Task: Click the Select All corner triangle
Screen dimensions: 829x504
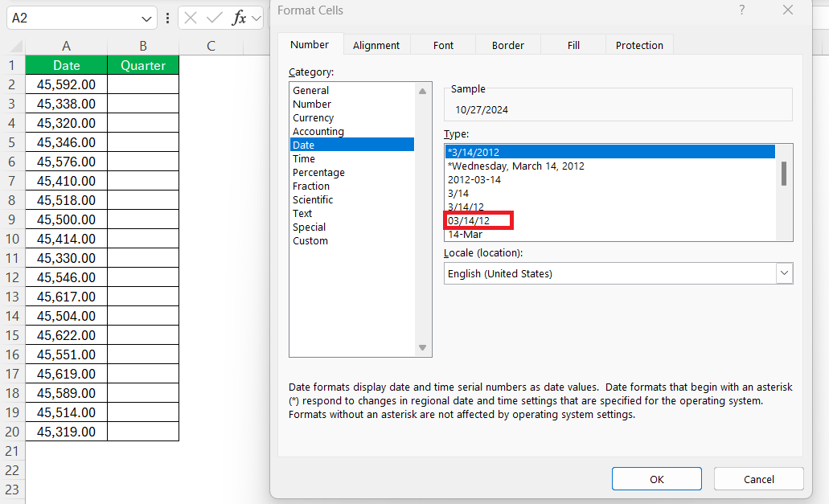Action: click(x=17, y=47)
